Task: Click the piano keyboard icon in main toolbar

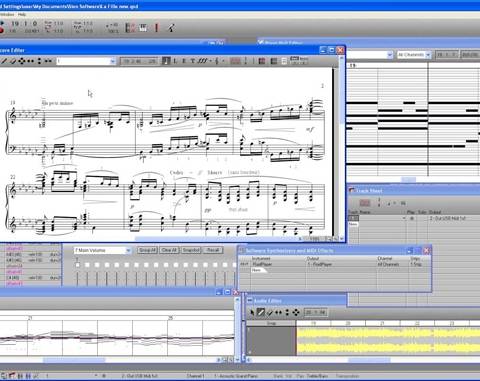Action: tap(143, 27)
